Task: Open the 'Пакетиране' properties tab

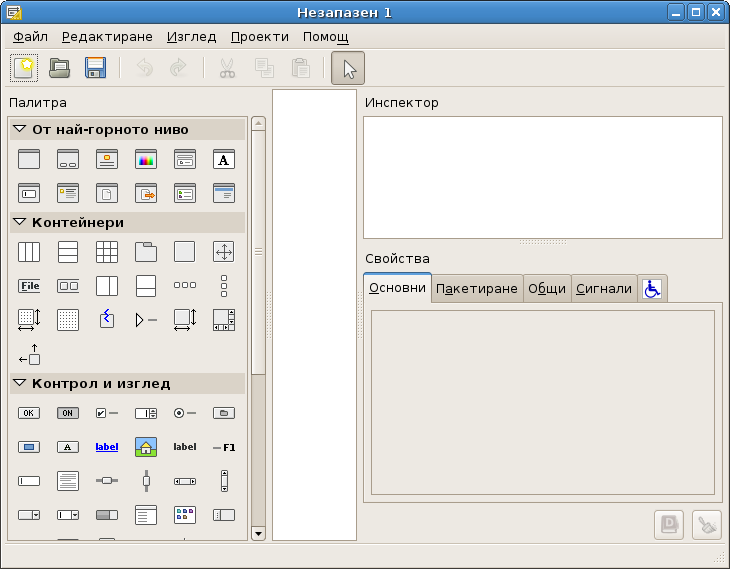Action: (x=477, y=289)
